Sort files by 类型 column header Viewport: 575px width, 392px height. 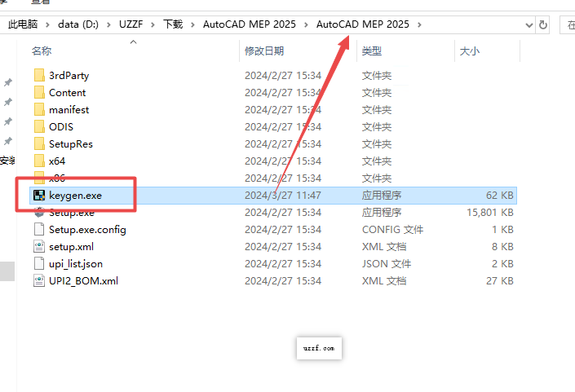coord(372,51)
